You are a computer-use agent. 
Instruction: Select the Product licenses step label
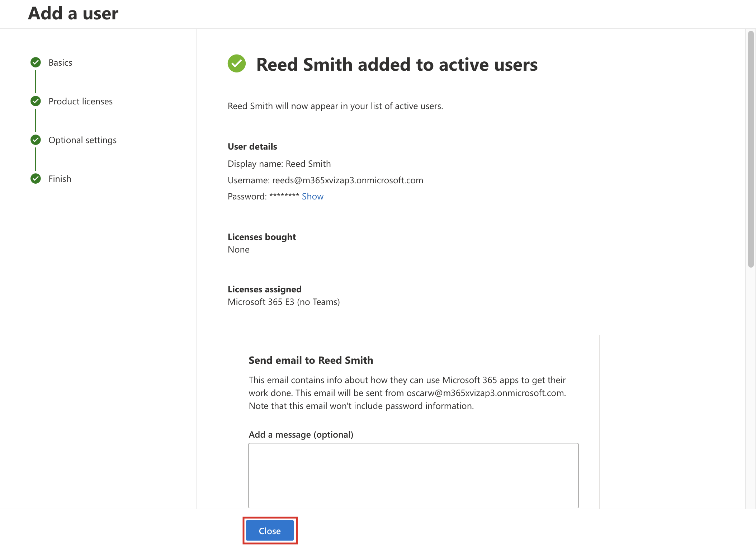tap(80, 101)
